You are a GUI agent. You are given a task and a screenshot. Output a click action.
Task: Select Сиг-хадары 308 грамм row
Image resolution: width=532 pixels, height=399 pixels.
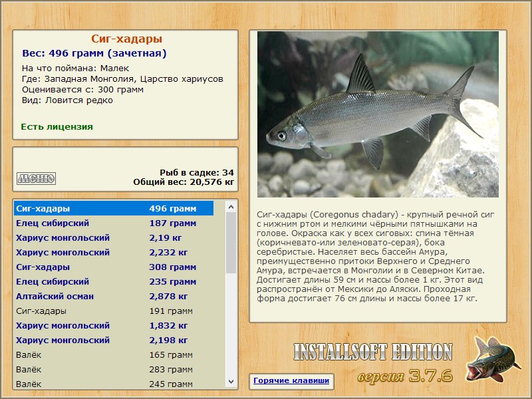(114, 267)
